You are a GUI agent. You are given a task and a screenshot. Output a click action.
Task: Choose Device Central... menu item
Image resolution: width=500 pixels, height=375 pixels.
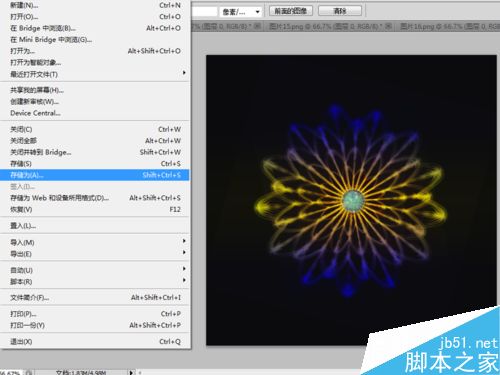[95, 113]
